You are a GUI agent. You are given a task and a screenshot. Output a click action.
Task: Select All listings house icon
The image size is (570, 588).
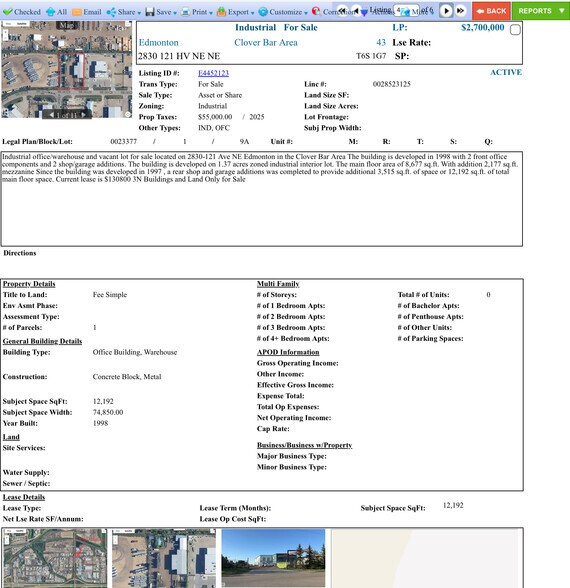tap(50, 12)
